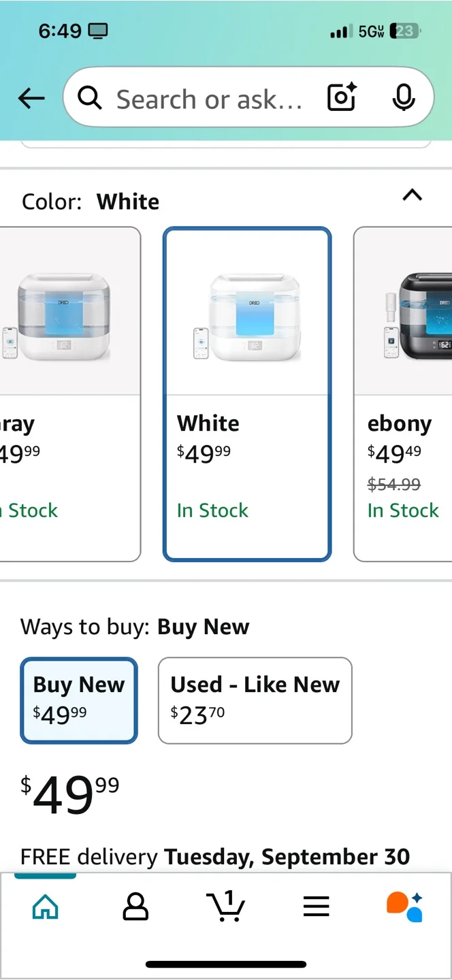452x980 pixels.
Task: Open the account profile tab
Action: (x=135, y=906)
